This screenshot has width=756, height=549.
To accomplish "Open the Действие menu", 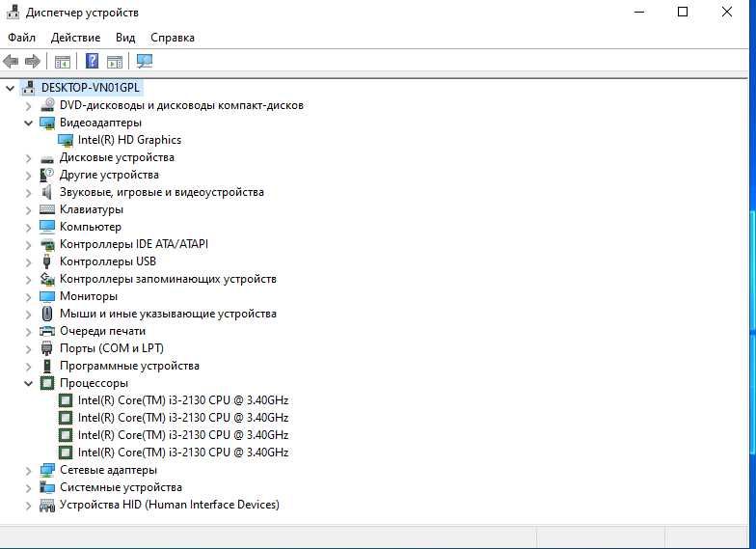I will (75, 38).
